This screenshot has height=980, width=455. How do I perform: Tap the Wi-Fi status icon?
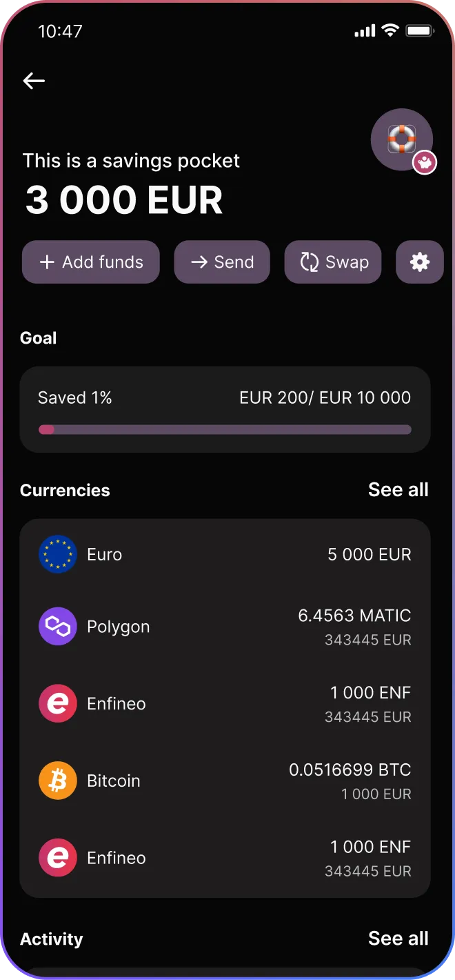390,30
